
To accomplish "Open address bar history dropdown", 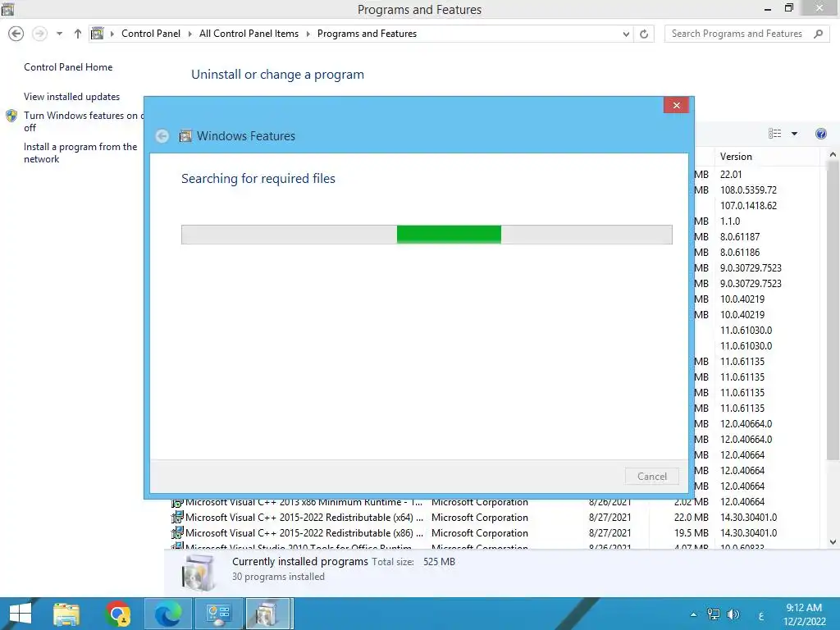I will click(626, 34).
